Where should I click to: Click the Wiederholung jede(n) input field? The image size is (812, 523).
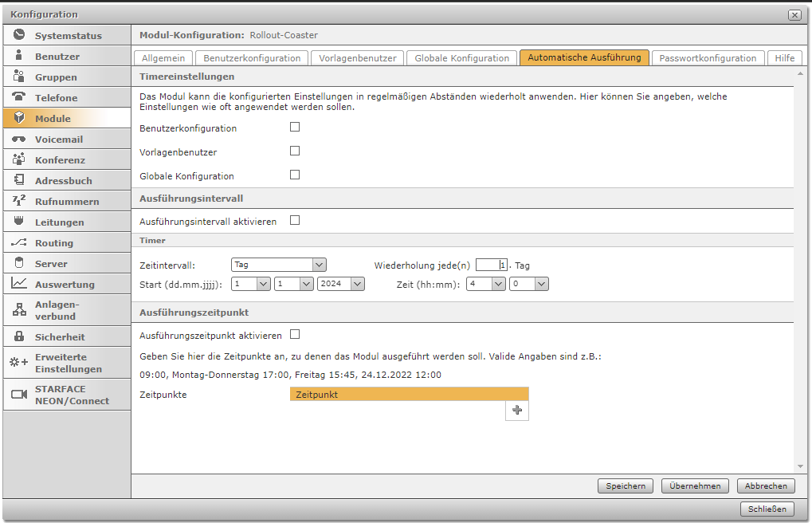[x=491, y=265]
